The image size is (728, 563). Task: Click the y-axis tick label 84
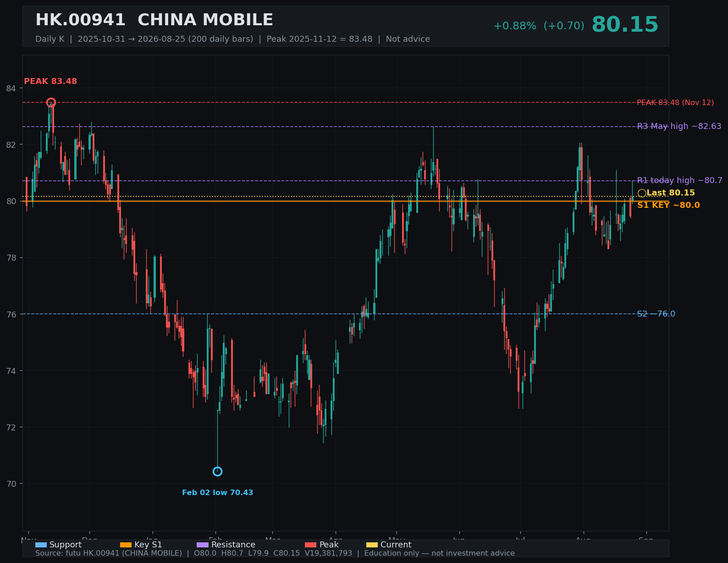[x=11, y=88]
